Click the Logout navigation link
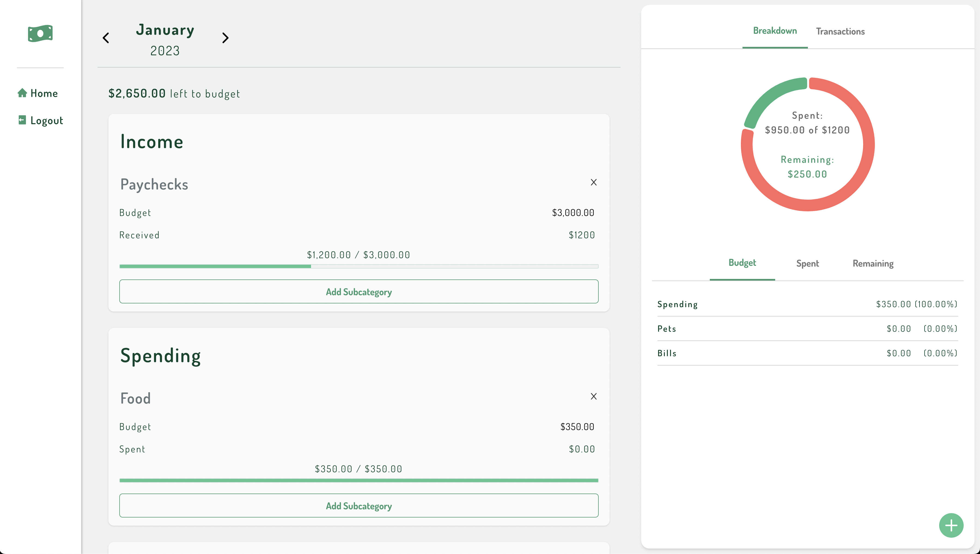Viewport: 980px width, 554px height. [40, 121]
